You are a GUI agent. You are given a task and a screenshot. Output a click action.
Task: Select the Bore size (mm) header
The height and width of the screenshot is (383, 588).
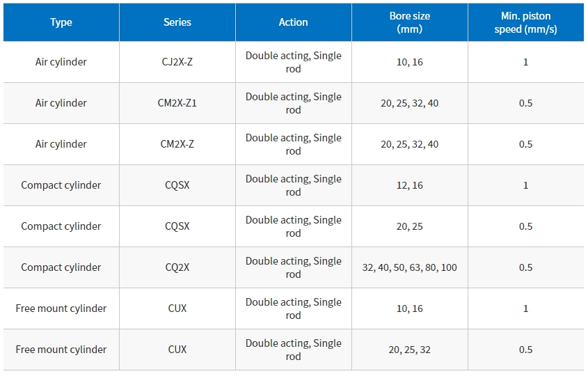[x=409, y=22]
